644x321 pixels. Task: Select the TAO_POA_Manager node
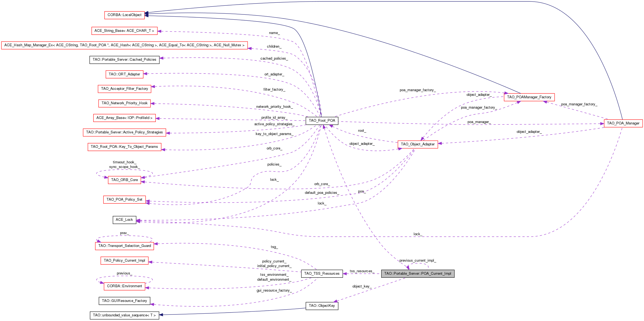pos(623,123)
